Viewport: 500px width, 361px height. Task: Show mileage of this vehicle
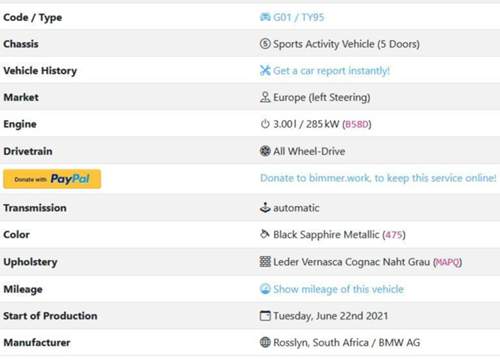[x=338, y=289]
